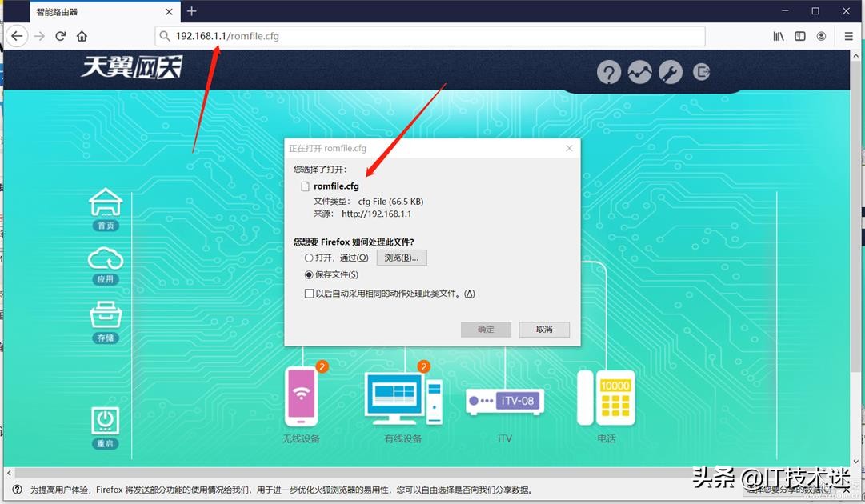Image resolution: width=865 pixels, height=504 pixels.
Task: Open the 帮助 question mark icon
Action: point(609,72)
